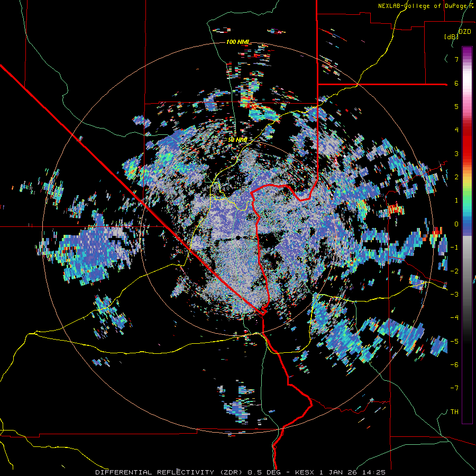
Task: Click the 5 value on the color scale
Action: coord(456,106)
